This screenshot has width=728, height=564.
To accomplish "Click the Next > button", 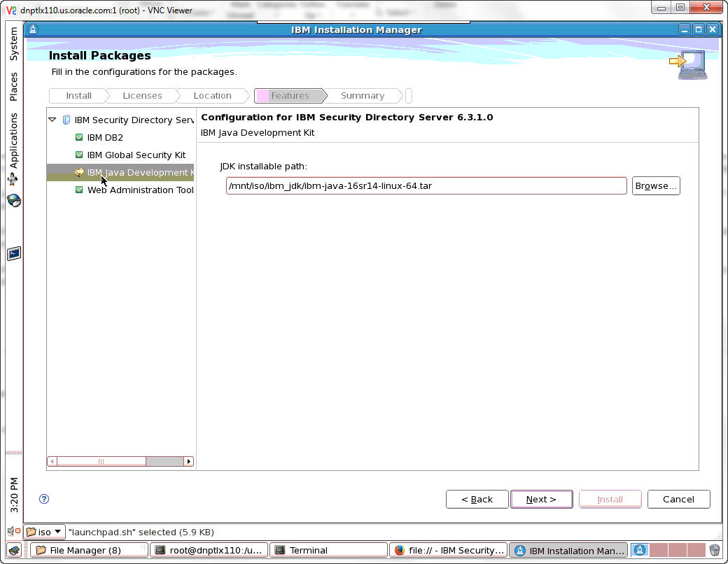I will [x=541, y=499].
